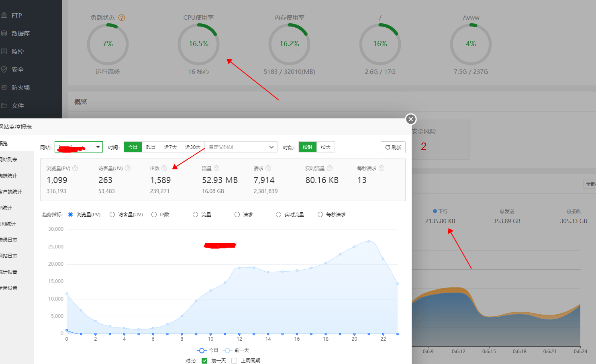
Task: Click the 监控 monitor icon
Action: [4, 51]
